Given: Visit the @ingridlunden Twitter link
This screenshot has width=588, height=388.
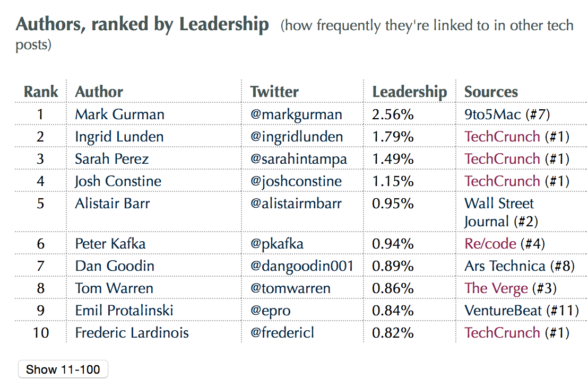Looking at the screenshot, I should pyautogui.click(x=296, y=137).
